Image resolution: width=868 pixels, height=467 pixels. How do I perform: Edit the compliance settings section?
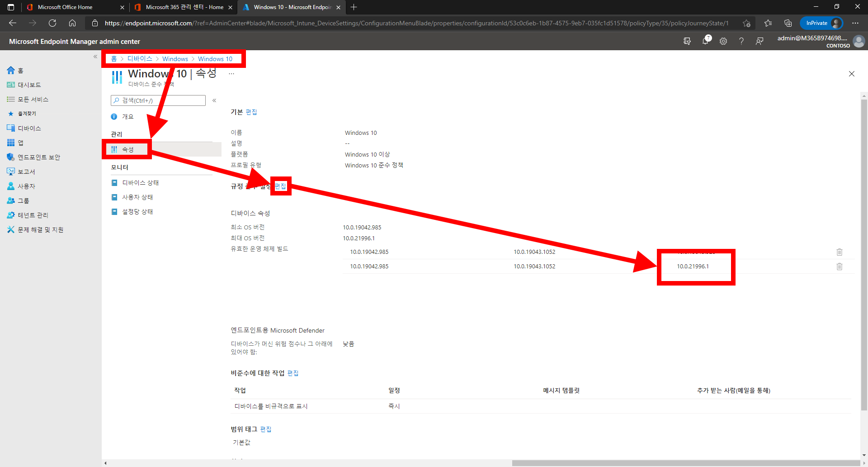click(x=280, y=186)
